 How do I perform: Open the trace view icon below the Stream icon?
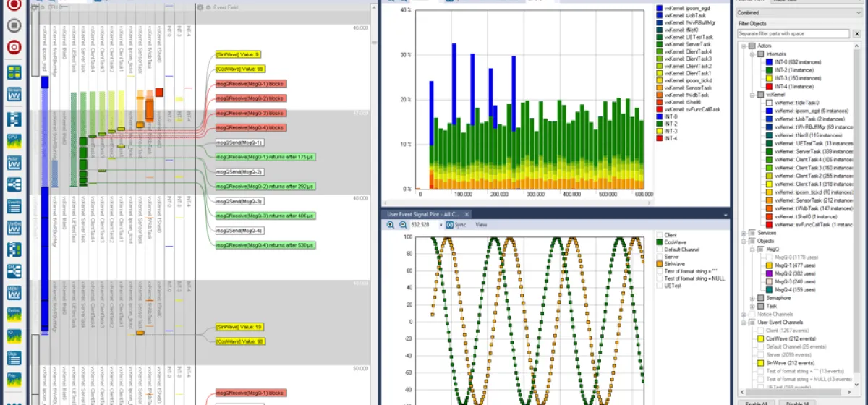[x=14, y=119]
